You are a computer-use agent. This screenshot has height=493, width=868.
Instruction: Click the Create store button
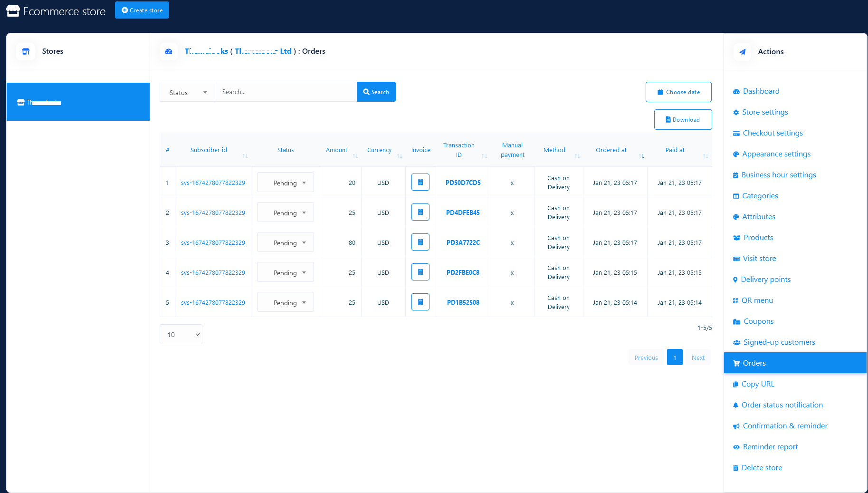coord(142,10)
